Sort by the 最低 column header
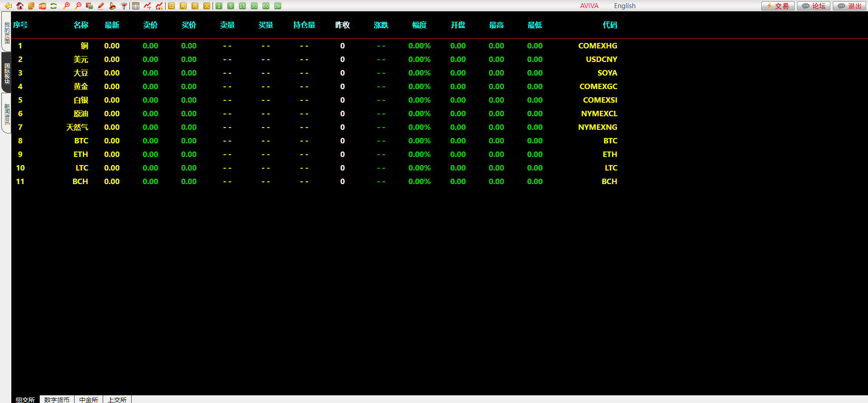The height and width of the screenshot is (403, 868). pyautogui.click(x=535, y=25)
